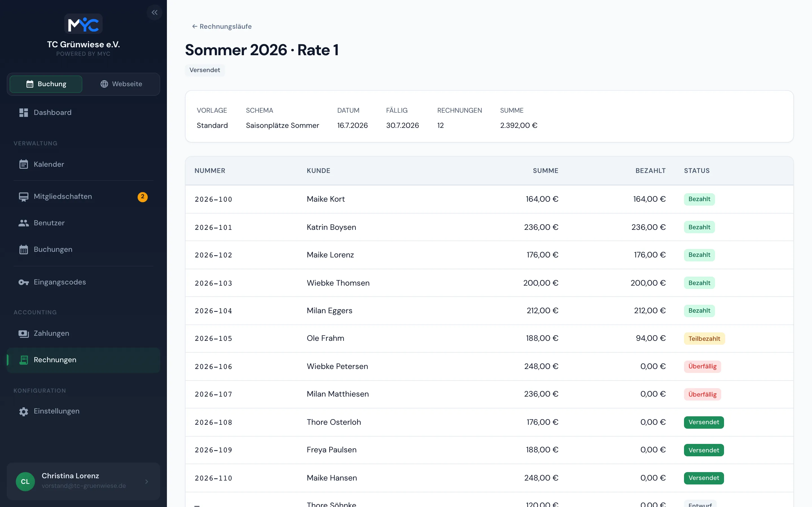Select Rechnungen in sidebar menu
The width and height of the screenshot is (812, 507).
[x=83, y=360]
